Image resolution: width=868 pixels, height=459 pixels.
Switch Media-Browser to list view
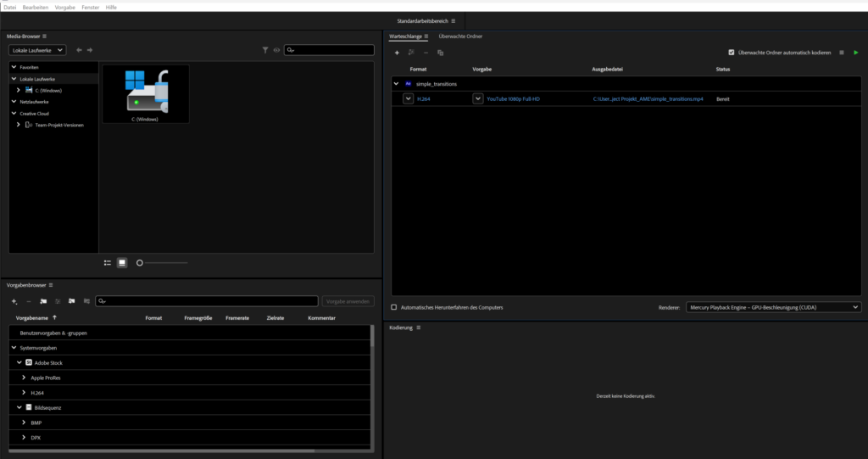click(108, 263)
